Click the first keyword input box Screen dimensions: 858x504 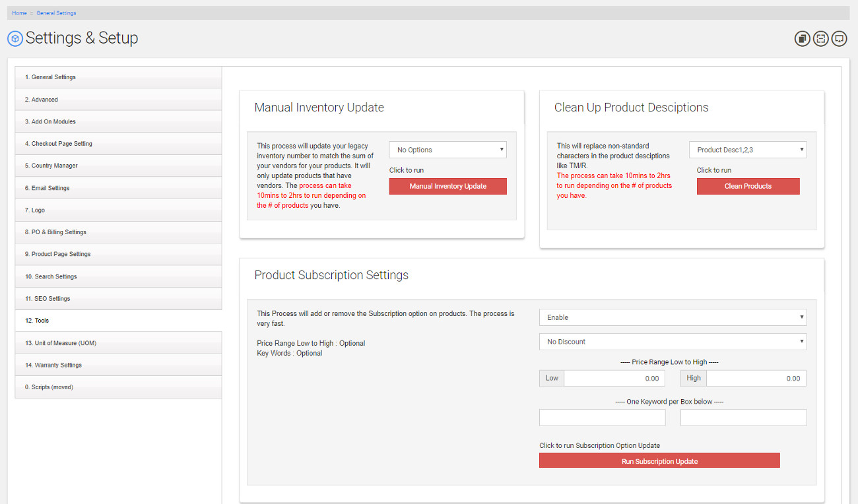tap(602, 418)
